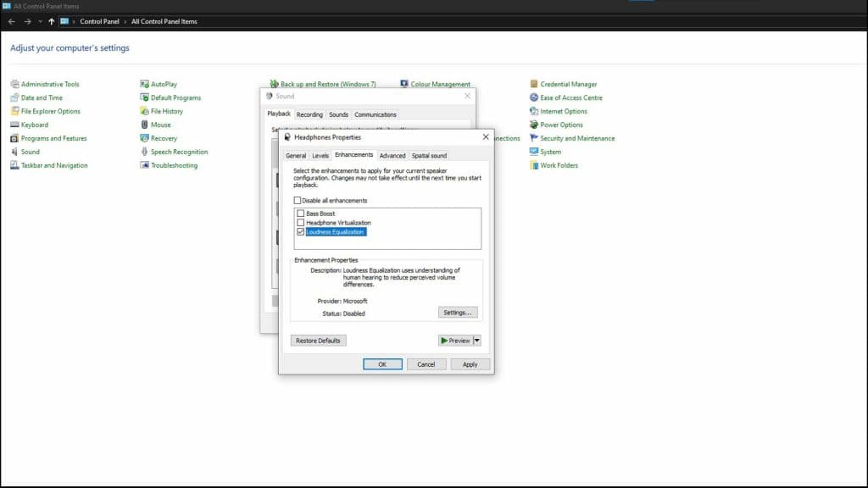Select Playback tab in Sound window
Image resolution: width=868 pixels, height=488 pixels.
click(279, 114)
